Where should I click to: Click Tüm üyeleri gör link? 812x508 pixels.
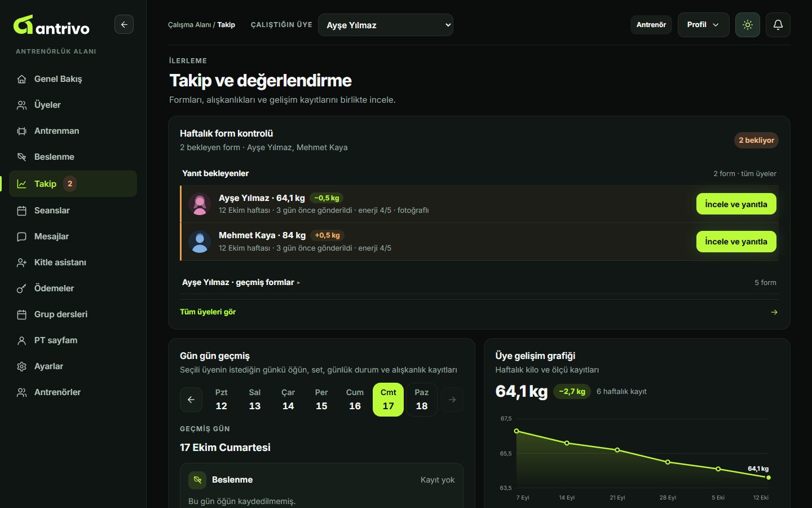coord(208,312)
